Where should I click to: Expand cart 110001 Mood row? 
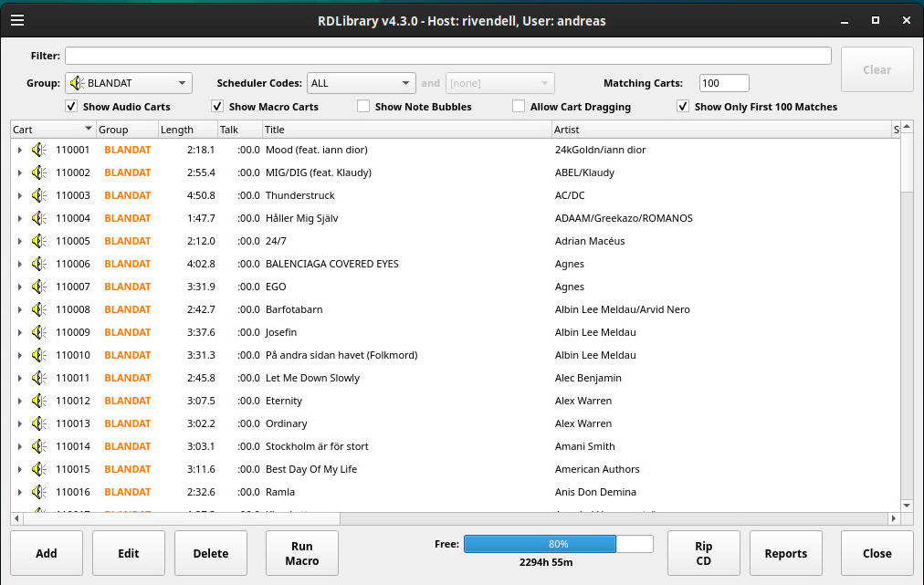pyautogui.click(x=20, y=150)
